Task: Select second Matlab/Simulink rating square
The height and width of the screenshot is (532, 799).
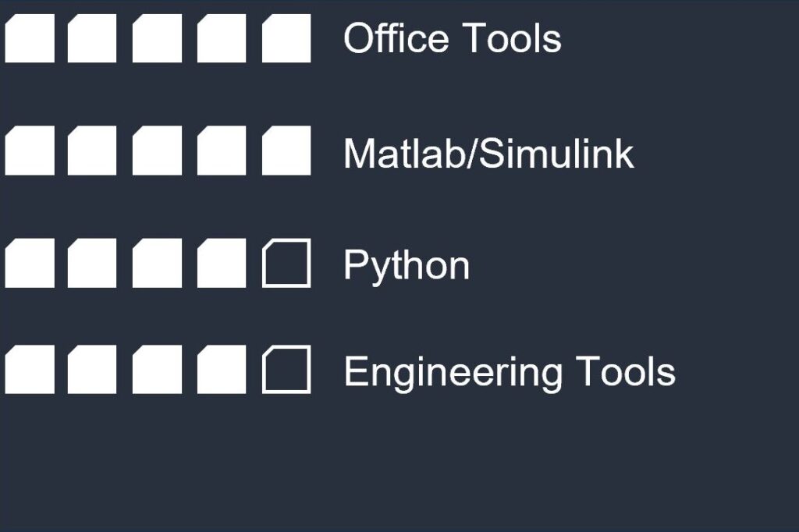Action: tap(92, 151)
